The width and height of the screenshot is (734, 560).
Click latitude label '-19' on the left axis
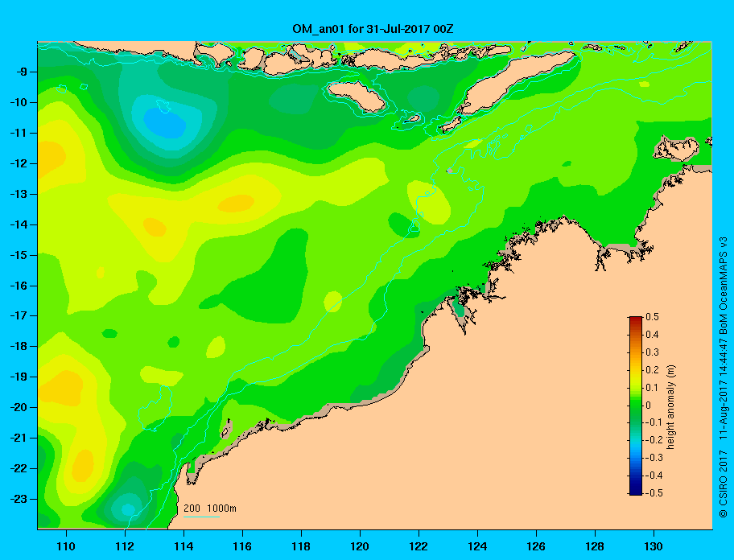(19, 377)
